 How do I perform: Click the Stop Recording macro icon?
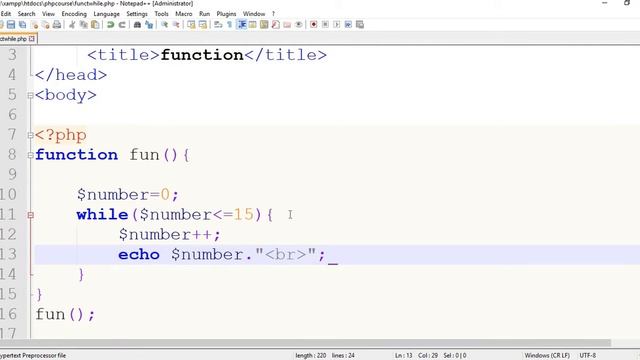coord(325,25)
